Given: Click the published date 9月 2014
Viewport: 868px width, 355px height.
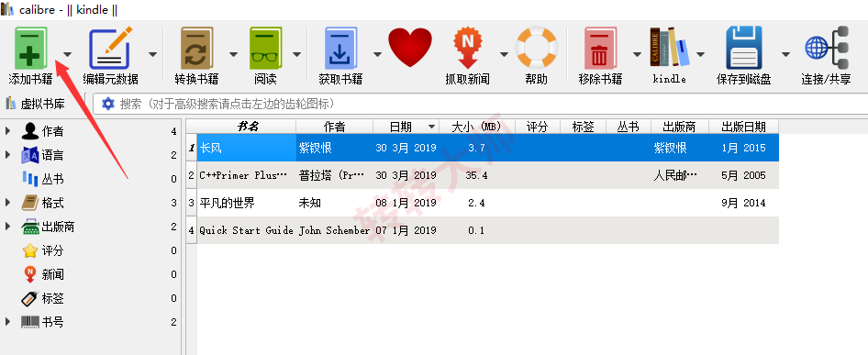Looking at the screenshot, I should [743, 204].
